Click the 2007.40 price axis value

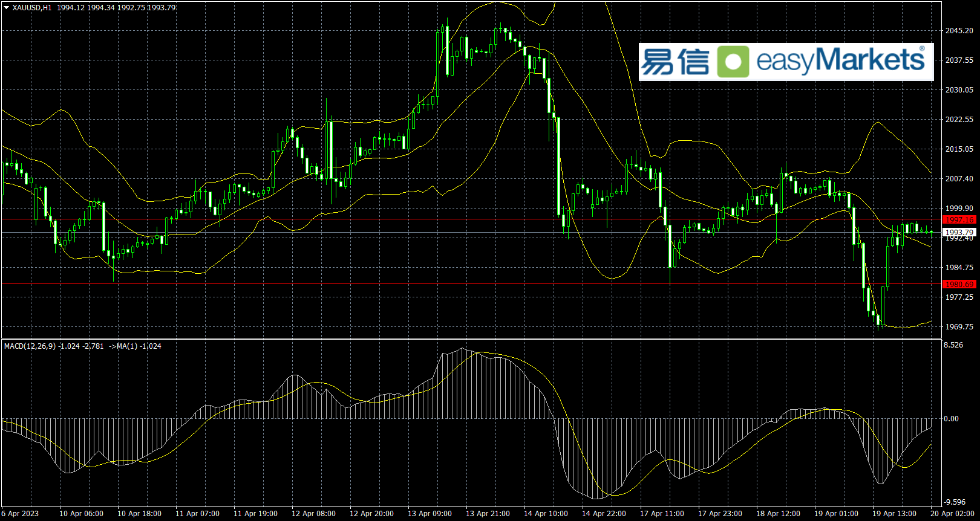[959, 178]
